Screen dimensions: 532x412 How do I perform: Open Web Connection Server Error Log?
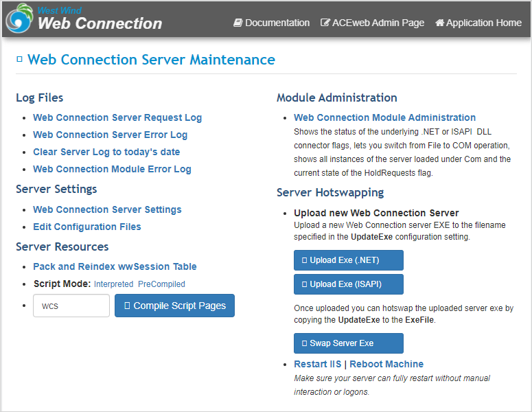(x=111, y=135)
